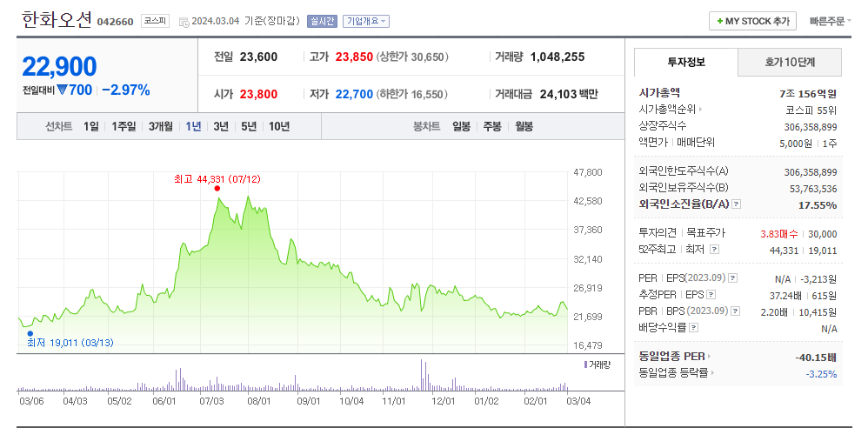This screenshot has height=428, width=868.
Task: Switch to the 호가10단계 tab
Action: pos(790,62)
